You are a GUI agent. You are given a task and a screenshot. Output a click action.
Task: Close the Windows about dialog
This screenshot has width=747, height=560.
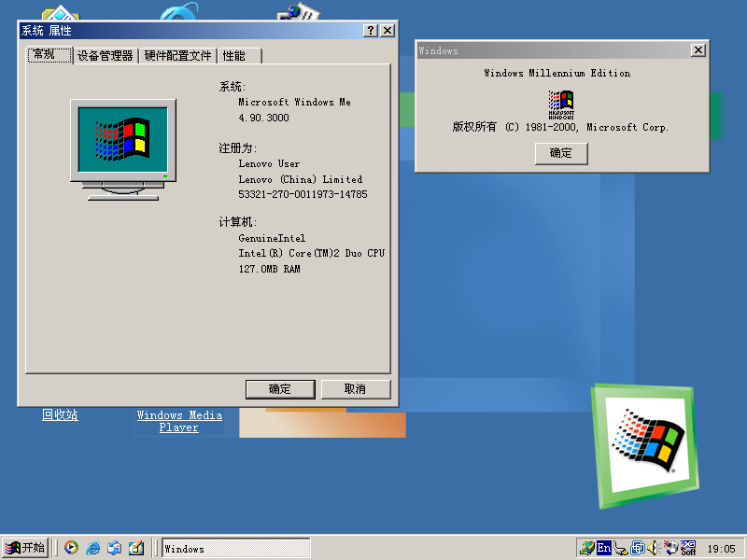coord(698,50)
